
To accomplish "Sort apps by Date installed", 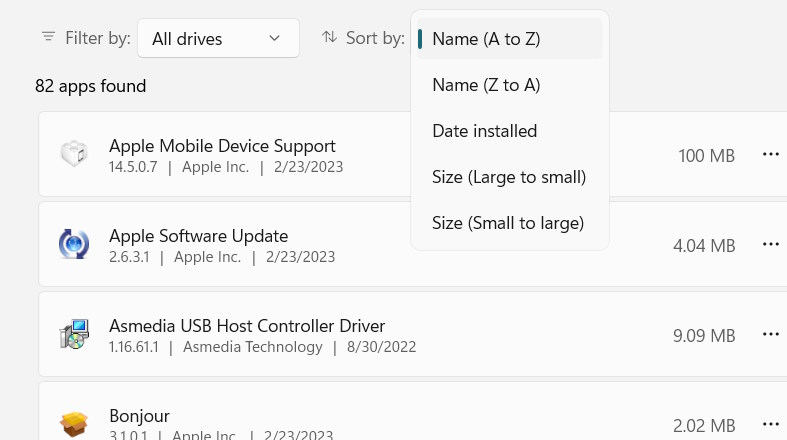I will tap(484, 131).
